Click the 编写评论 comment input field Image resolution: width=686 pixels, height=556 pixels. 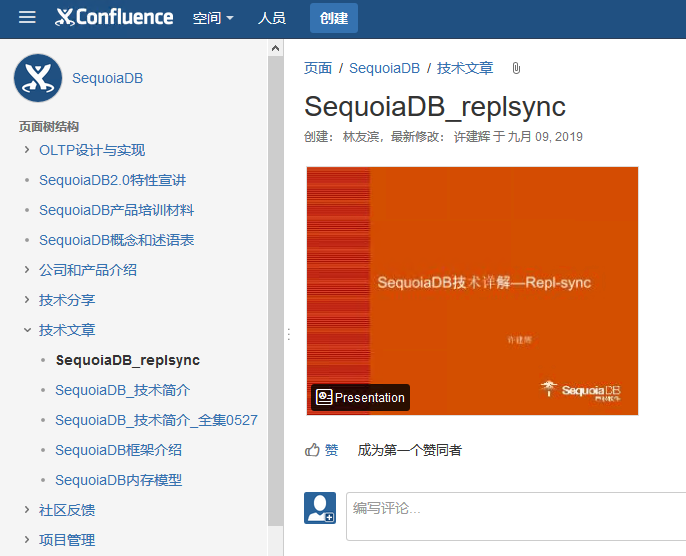516,516
